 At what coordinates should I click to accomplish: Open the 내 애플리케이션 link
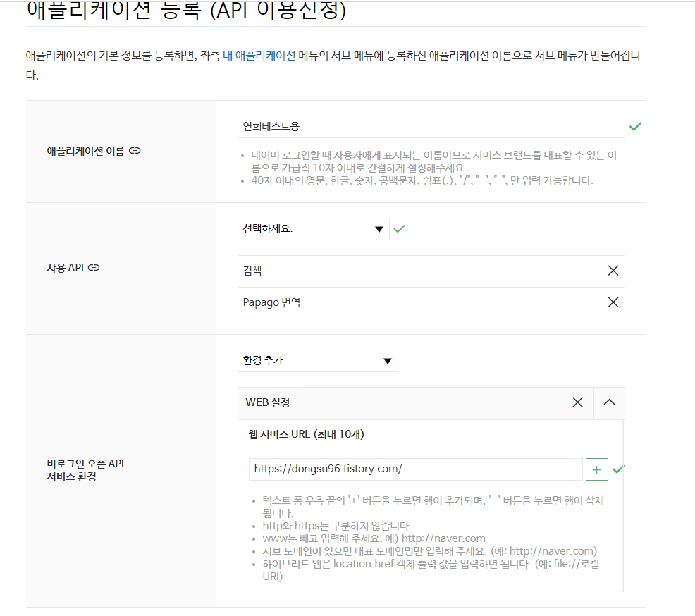coord(259,56)
